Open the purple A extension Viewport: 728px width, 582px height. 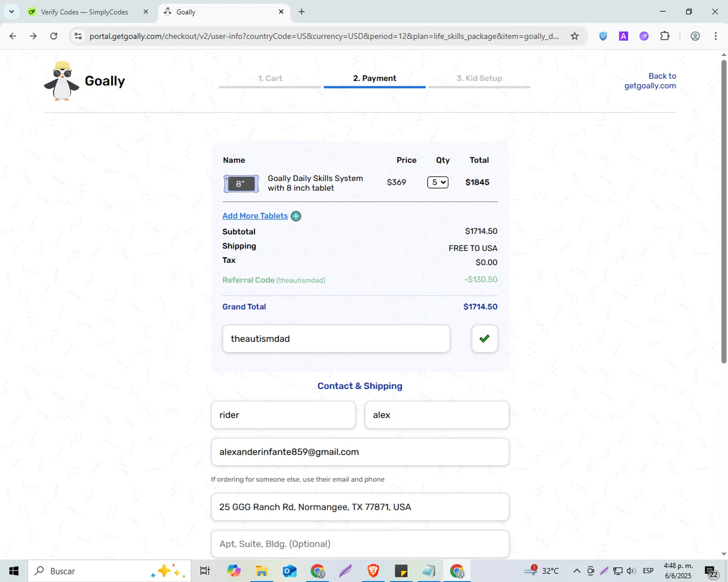coord(624,36)
